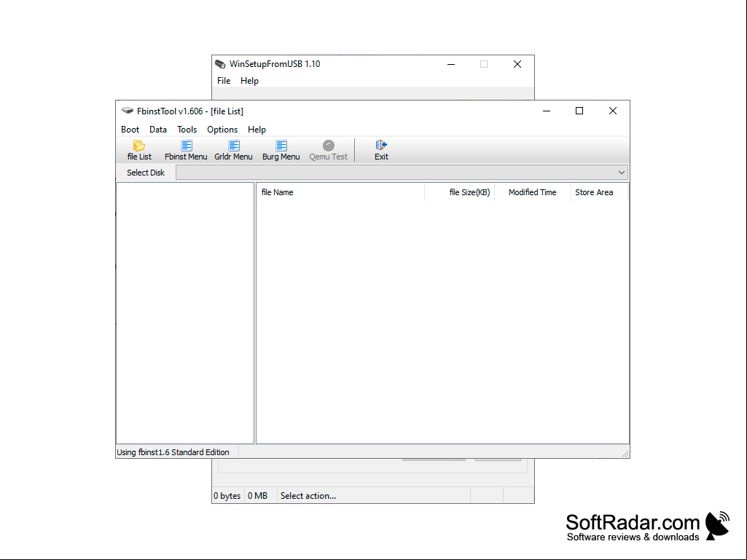Open the Burg Menu editor icon
The width and height of the screenshot is (747, 560).
(281, 146)
